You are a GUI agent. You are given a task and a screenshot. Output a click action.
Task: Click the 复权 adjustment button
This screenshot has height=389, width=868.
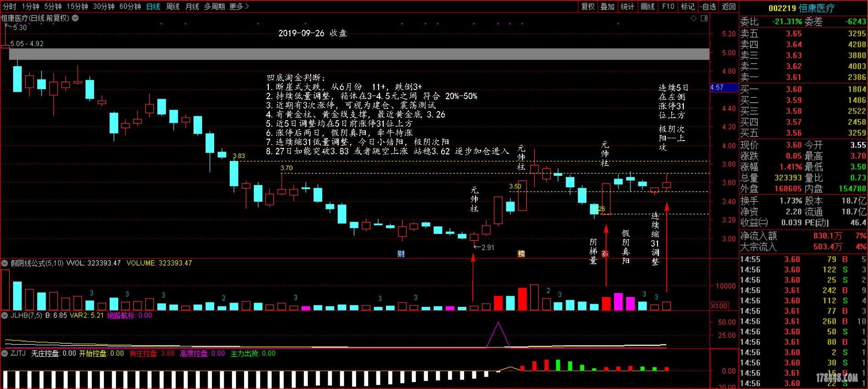pyautogui.click(x=588, y=6)
